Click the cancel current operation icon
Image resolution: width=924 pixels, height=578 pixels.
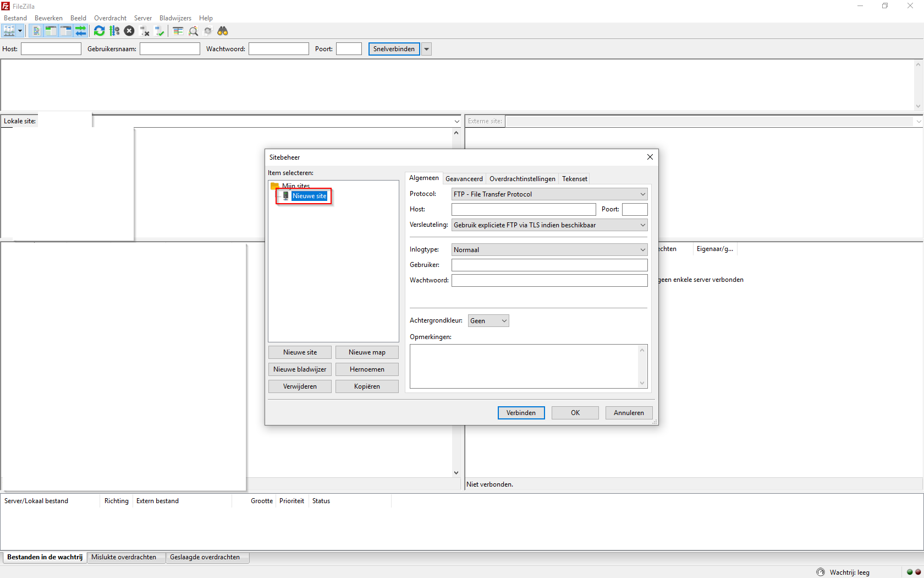[x=129, y=31]
